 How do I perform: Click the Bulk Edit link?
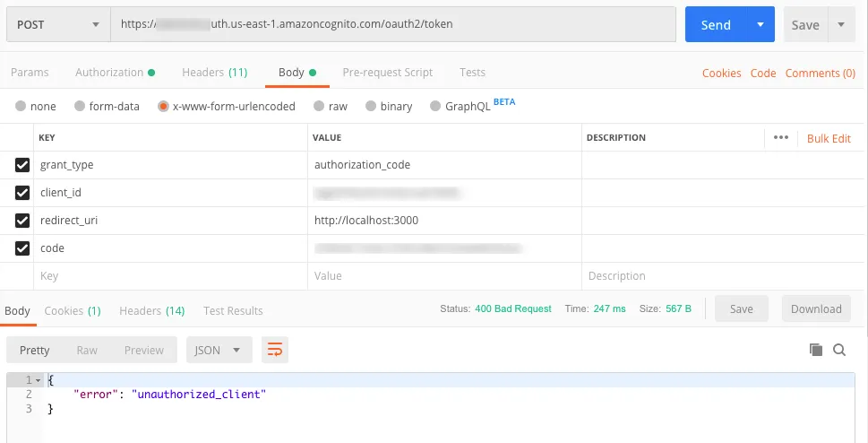(829, 138)
